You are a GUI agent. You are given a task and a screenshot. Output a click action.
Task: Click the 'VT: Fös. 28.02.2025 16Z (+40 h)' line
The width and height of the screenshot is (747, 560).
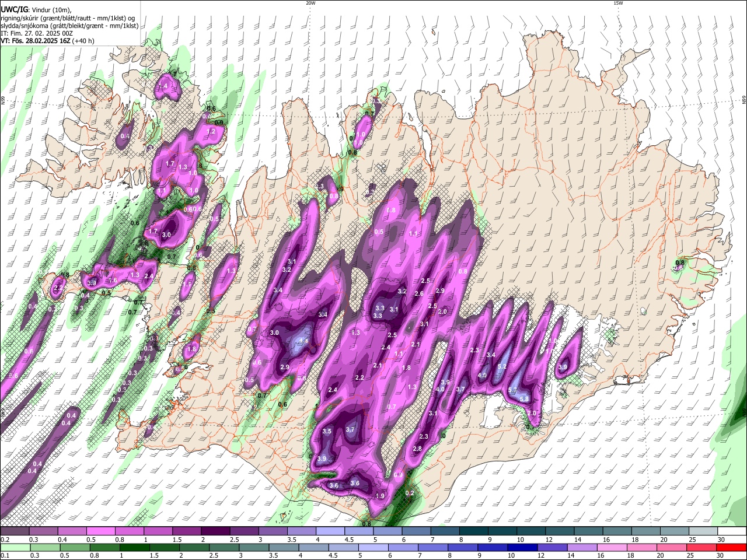tap(48, 41)
